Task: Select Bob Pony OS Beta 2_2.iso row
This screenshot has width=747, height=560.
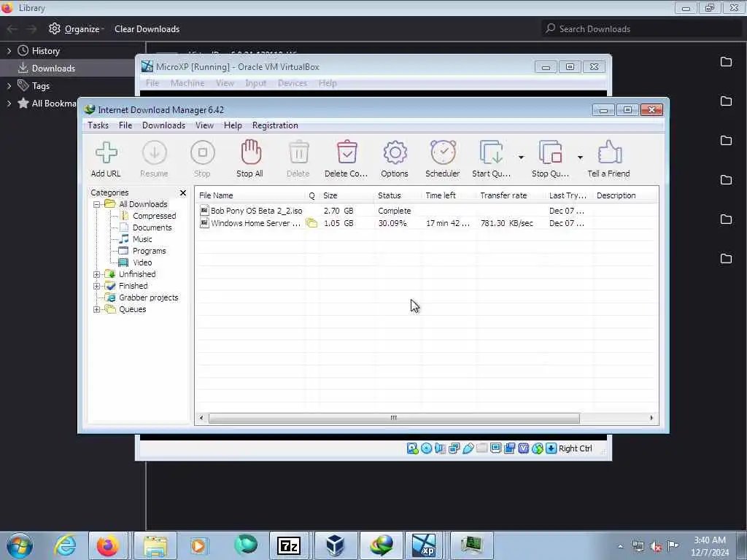Action: coord(426,211)
